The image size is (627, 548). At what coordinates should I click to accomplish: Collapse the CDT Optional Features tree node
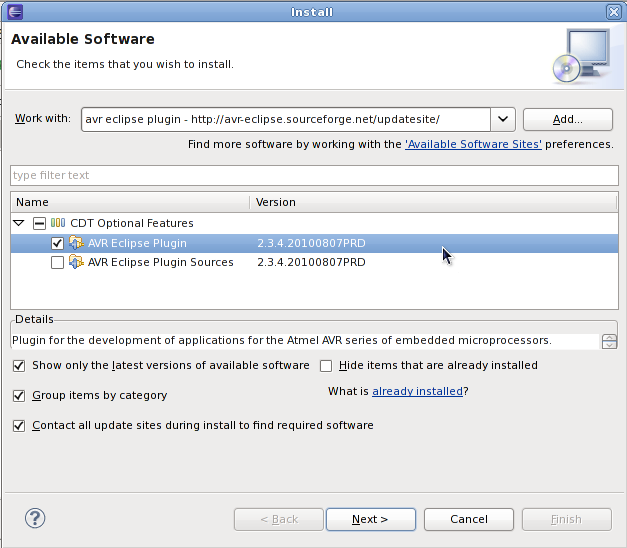point(19,223)
